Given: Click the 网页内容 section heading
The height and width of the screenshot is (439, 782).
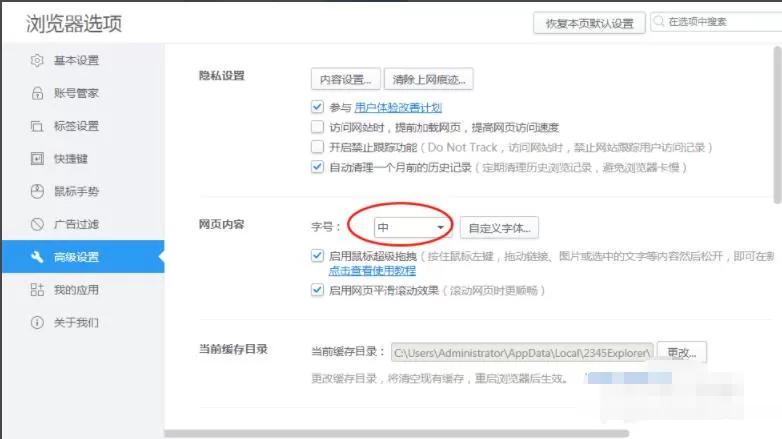Looking at the screenshot, I should click(222, 224).
